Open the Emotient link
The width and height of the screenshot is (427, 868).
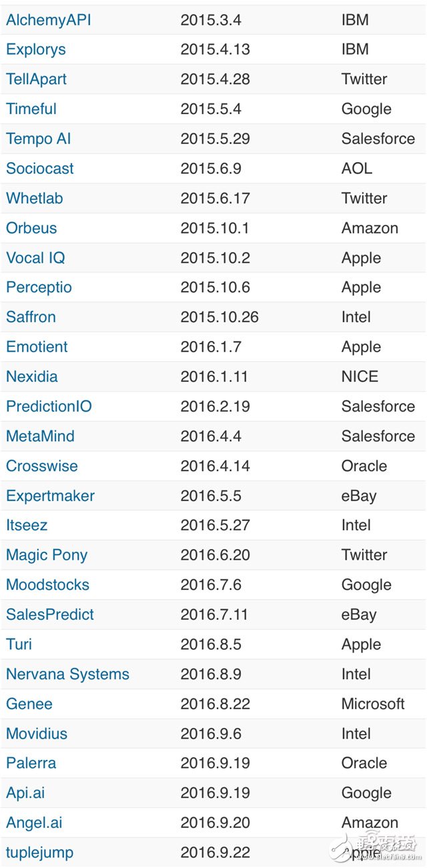point(37,347)
